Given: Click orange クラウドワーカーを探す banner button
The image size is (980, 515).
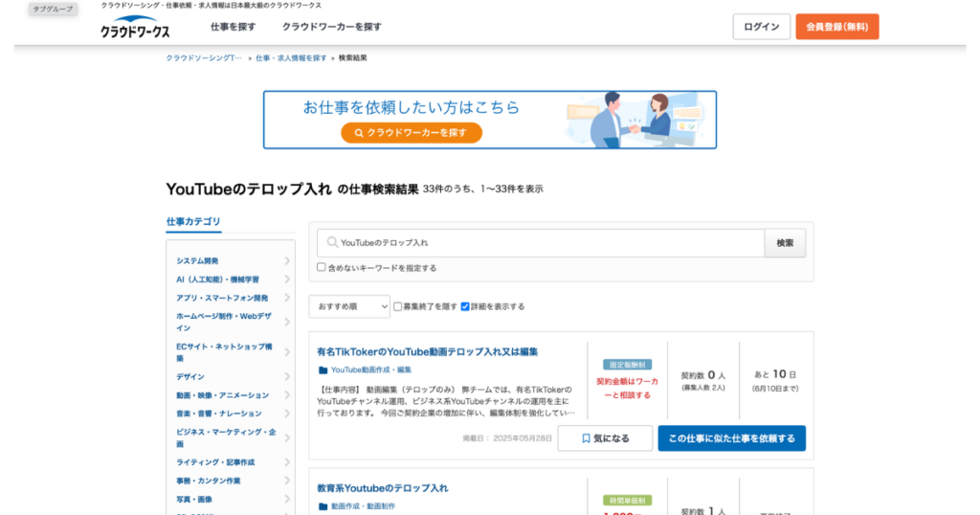Looking at the screenshot, I should click(x=412, y=132).
